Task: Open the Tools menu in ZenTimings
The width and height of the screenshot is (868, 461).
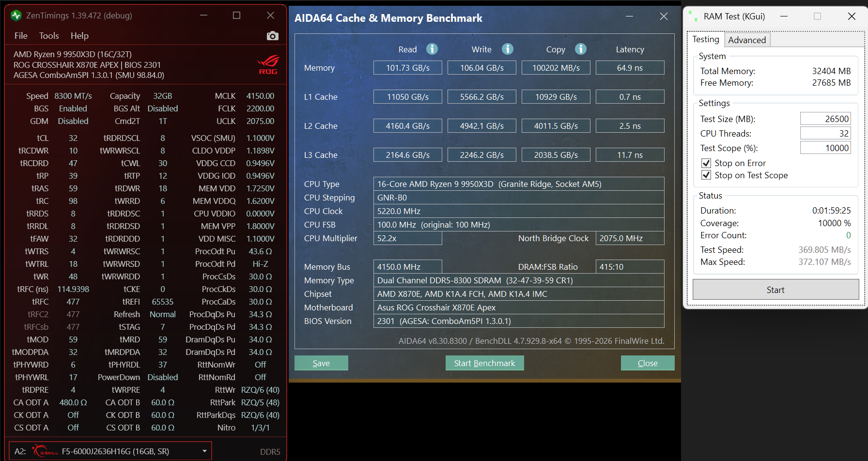Action: coord(49,36)
